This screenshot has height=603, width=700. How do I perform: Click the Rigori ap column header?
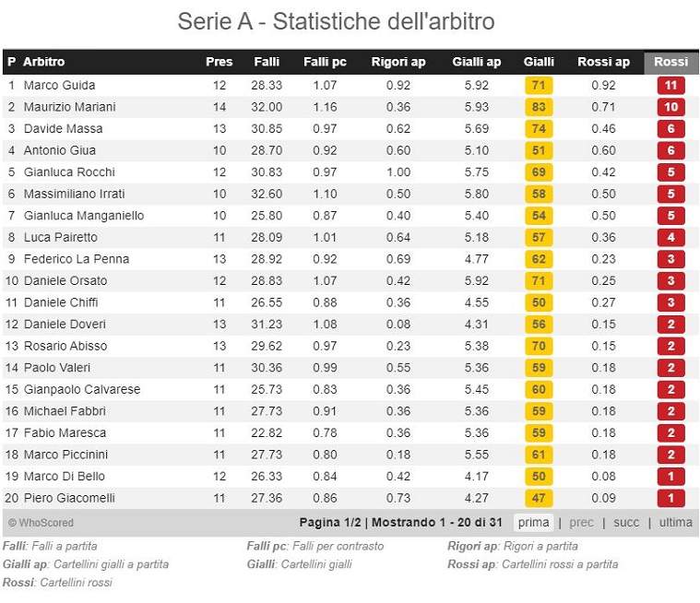click(398, 62)
